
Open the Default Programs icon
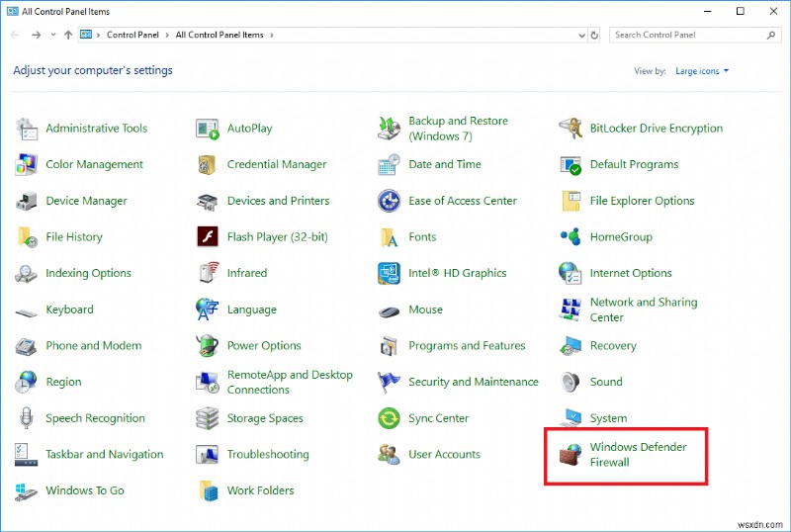click(571, 164)
